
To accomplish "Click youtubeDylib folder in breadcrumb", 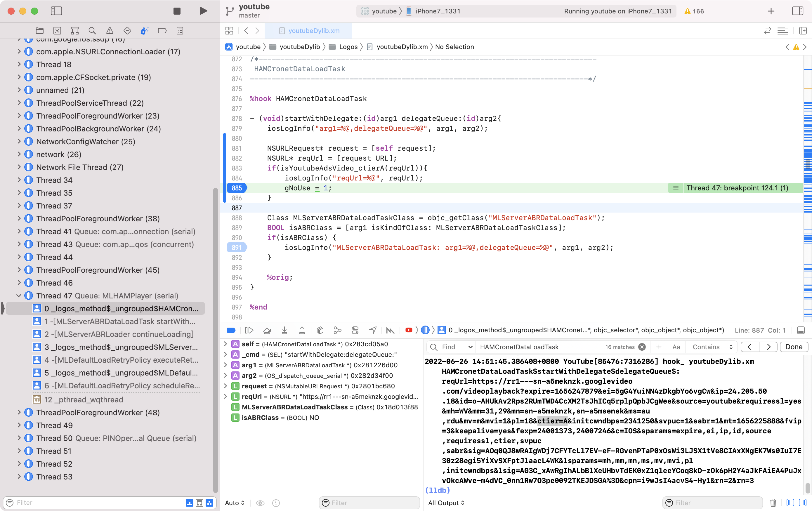I will (295, 47).
